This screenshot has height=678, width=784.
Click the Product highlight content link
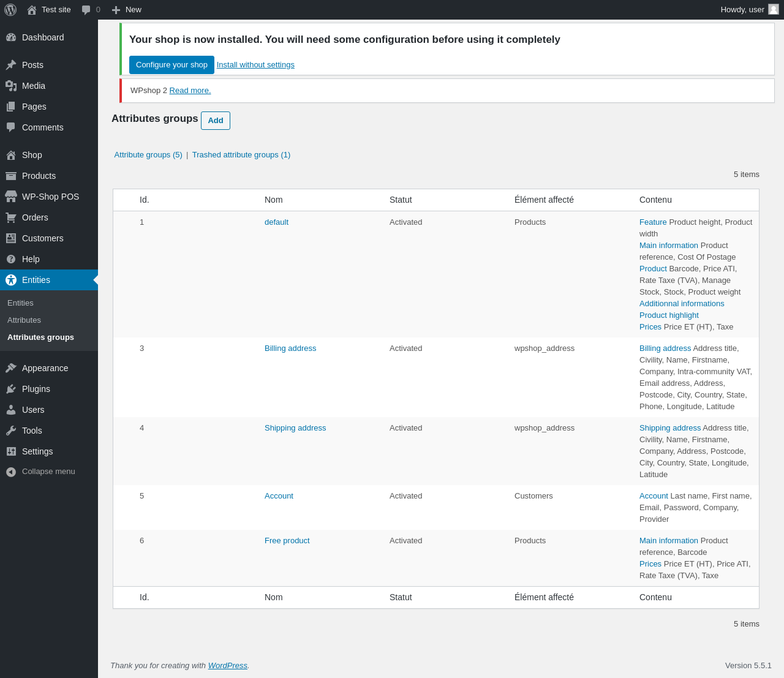pos(669,315)
